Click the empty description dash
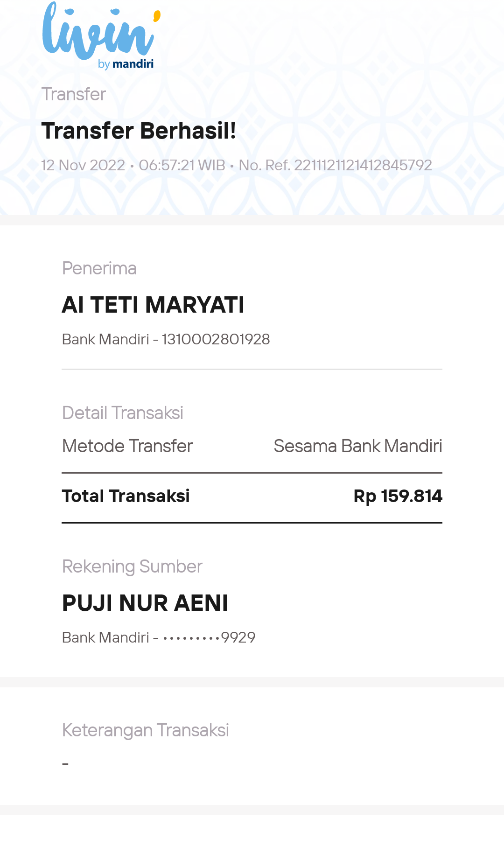The height and width of the screenshot is (846, 504). (x=65, y=764)
